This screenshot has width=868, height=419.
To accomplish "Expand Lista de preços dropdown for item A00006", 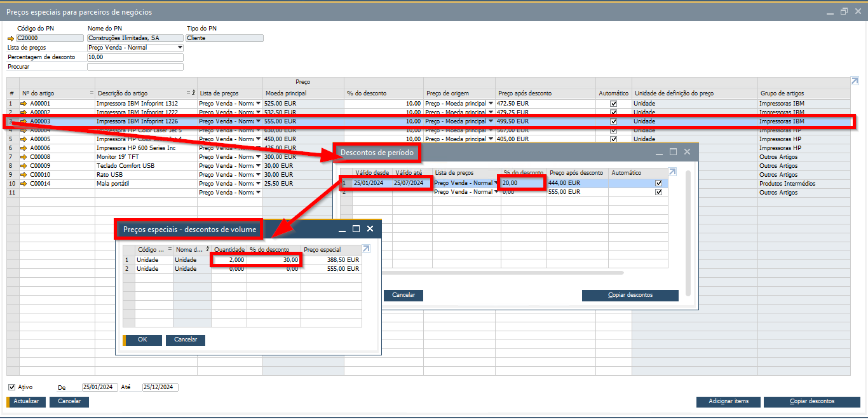I will (x=258, y=148).
